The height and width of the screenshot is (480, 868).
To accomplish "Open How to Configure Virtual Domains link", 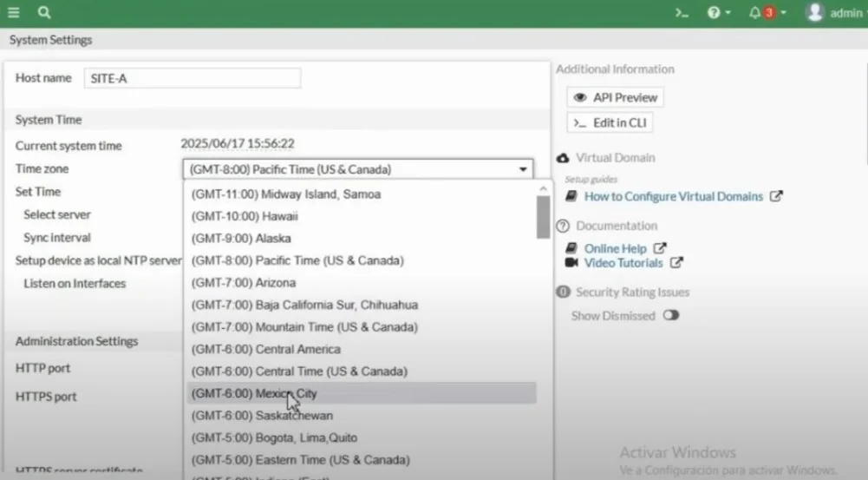I will [x=674, y=196].
